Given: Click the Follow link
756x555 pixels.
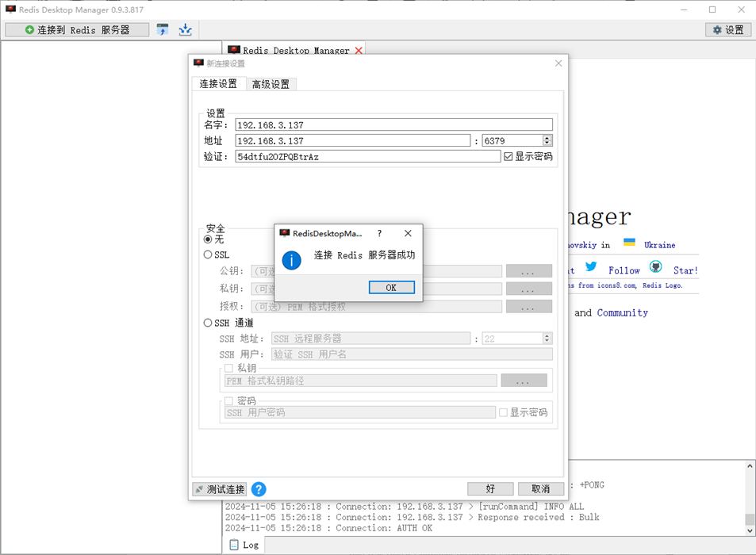Looking at the screenshot, I should [x=624, y=270].
